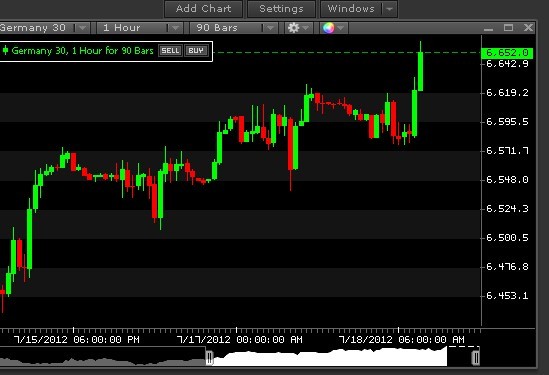Viewport: 549px width, 375px height.
Task: Click the price axis value 6,453.1
Action: (x=507, y=296)
